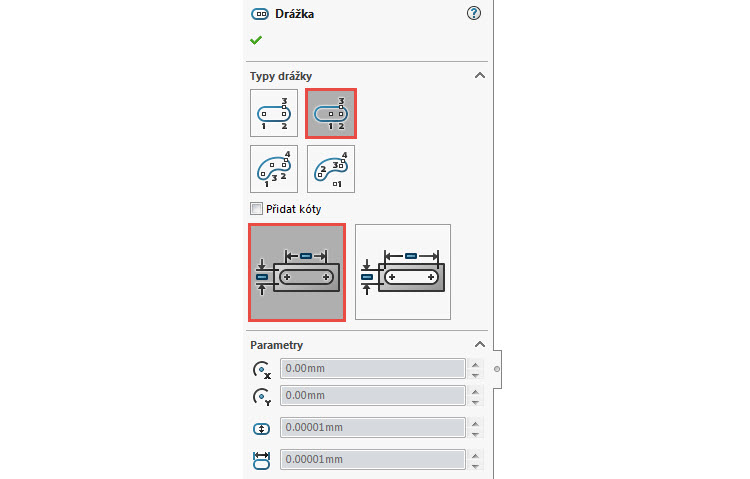Select the straight slot type
Viewport: 750px width, 479px height.
274,113
